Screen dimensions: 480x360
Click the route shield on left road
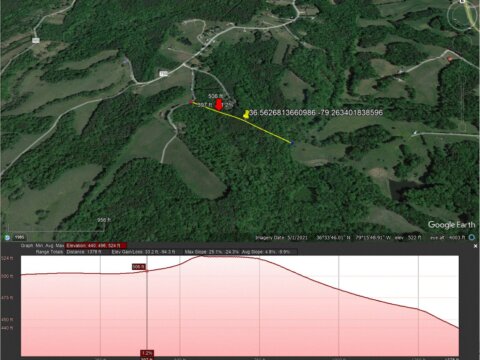click(35, 40)
